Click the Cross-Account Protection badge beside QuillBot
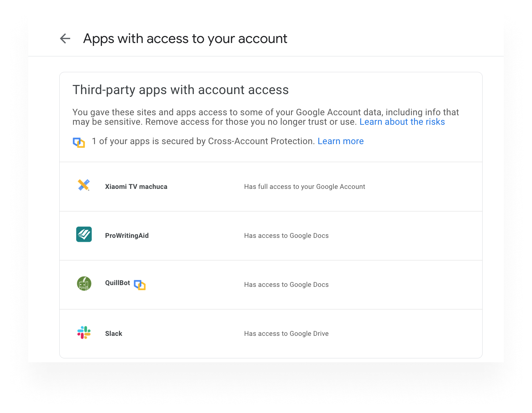Image resolution: width=532 pixels, height=413 pixels. click(x=140, y=285)
